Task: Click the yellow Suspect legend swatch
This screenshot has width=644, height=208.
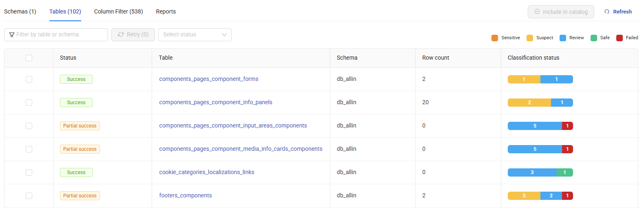Action: click(530, 38)
